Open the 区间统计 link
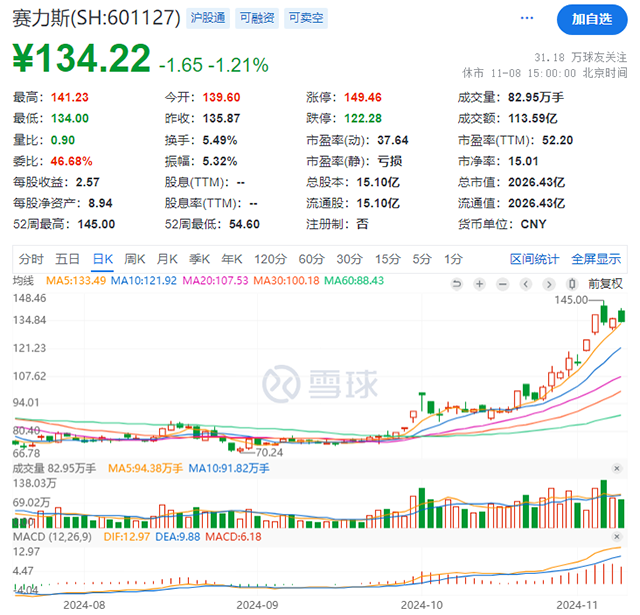Screen dimensions: 640x615 click(534, 259)
